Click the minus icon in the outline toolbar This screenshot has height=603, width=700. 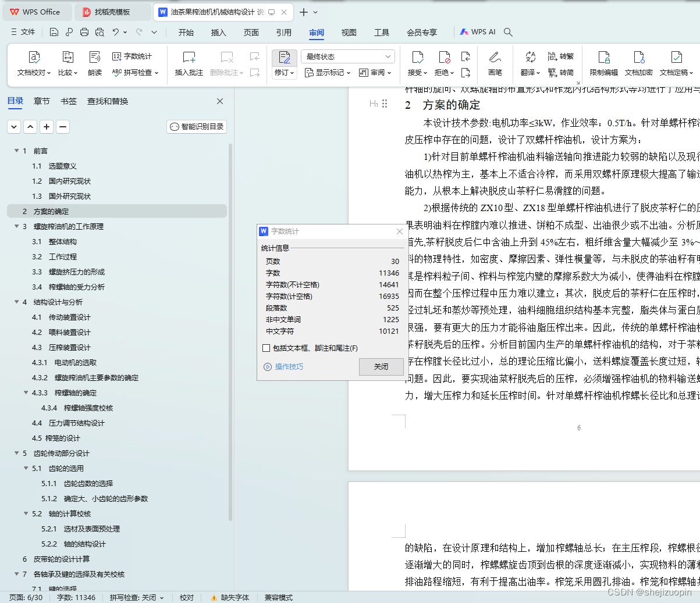[x=63, y=127]
